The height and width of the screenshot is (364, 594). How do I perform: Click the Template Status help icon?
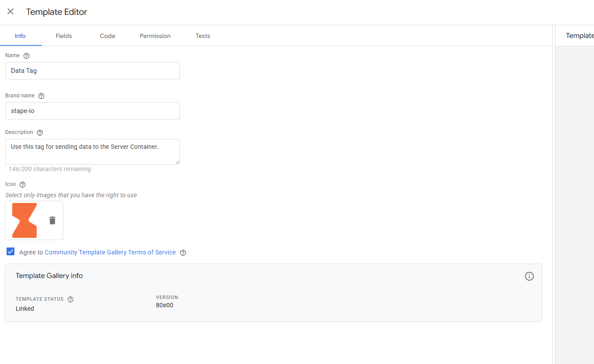[71, 299]
